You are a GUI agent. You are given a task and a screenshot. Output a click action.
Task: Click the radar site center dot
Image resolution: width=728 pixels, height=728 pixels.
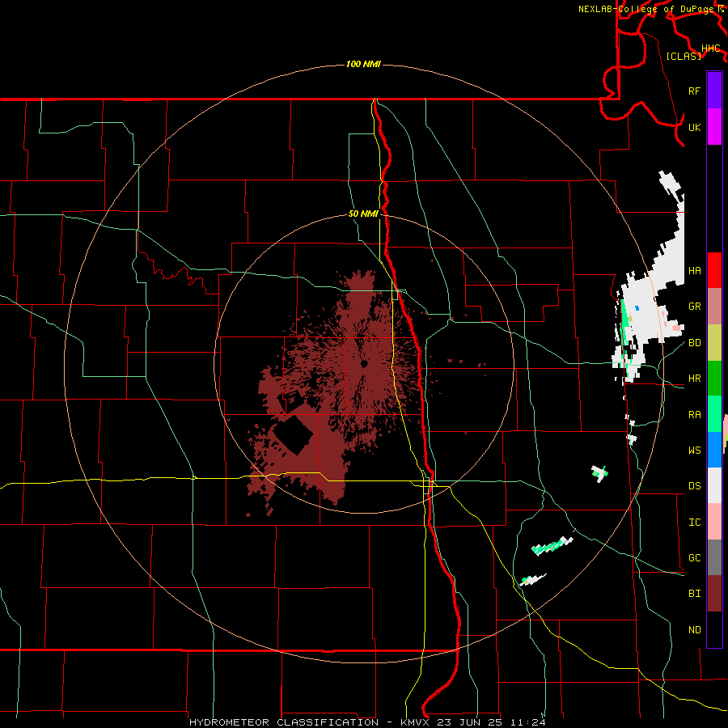364,364
